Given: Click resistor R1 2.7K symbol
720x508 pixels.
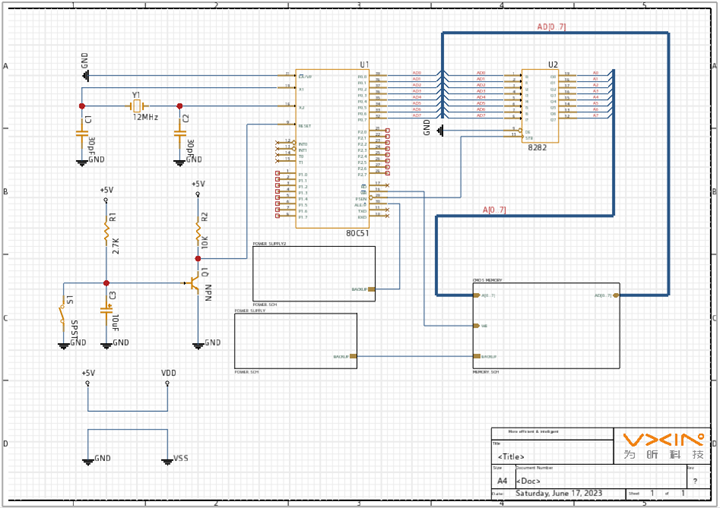Looking at the screenshot, I should (106, 233).
